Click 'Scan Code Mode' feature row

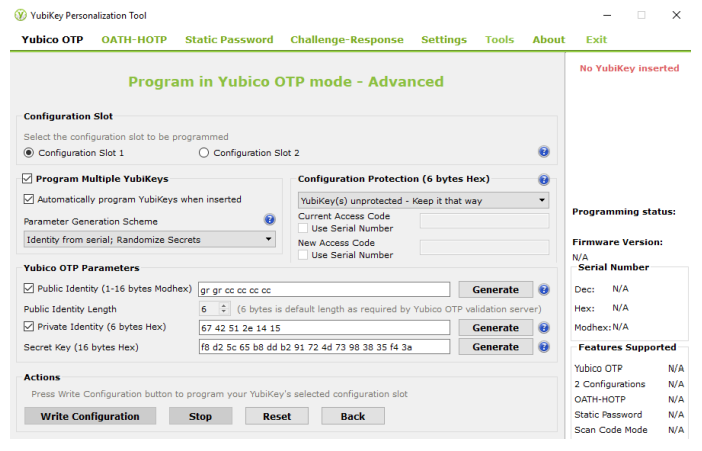[x=629, y=430]
